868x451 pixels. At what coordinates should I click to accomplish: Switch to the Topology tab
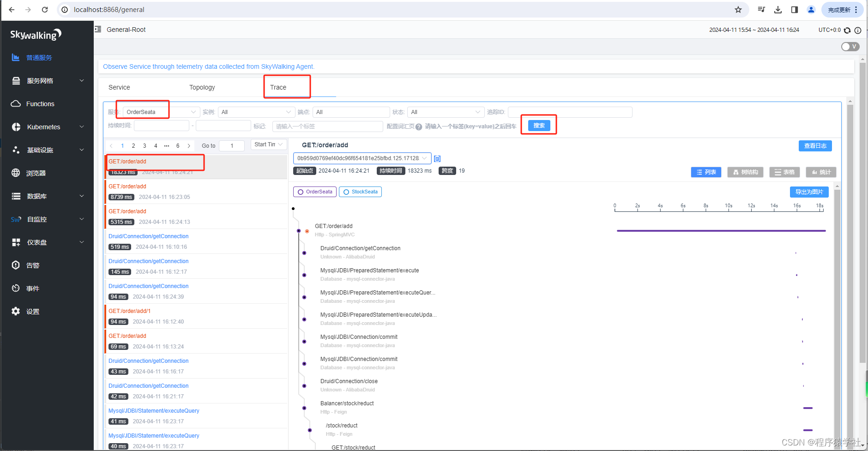202,87
